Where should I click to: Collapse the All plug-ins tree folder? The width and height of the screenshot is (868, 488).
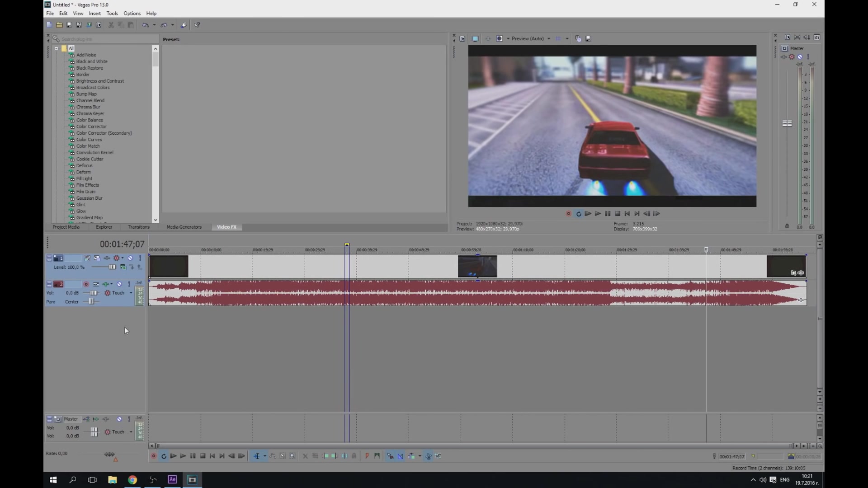(57, 48)
